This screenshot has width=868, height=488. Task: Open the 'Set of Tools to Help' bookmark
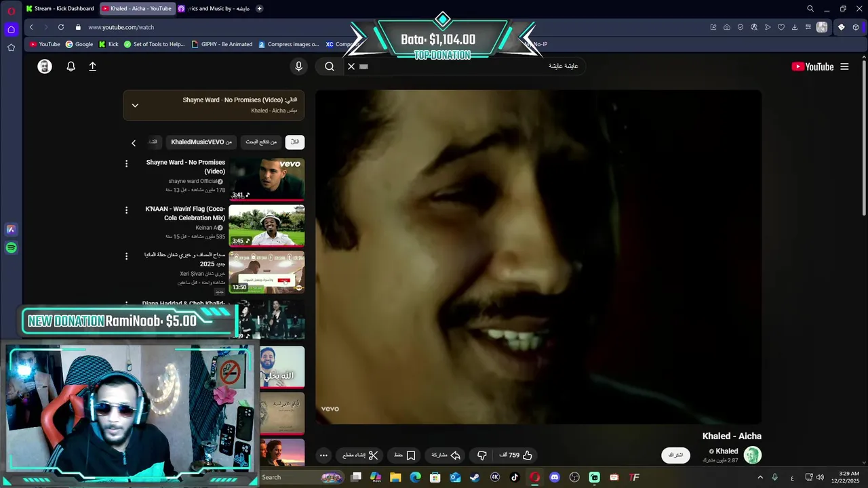point(154,44)
